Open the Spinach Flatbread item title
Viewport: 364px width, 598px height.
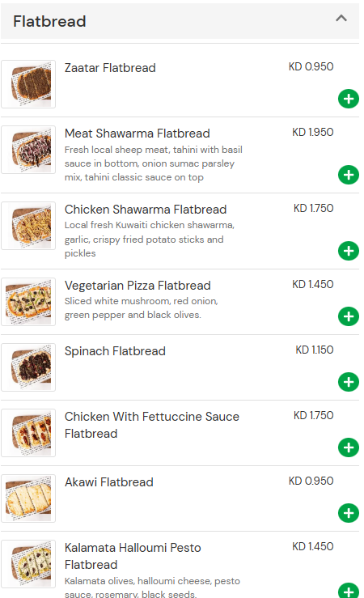click(115, 351)
